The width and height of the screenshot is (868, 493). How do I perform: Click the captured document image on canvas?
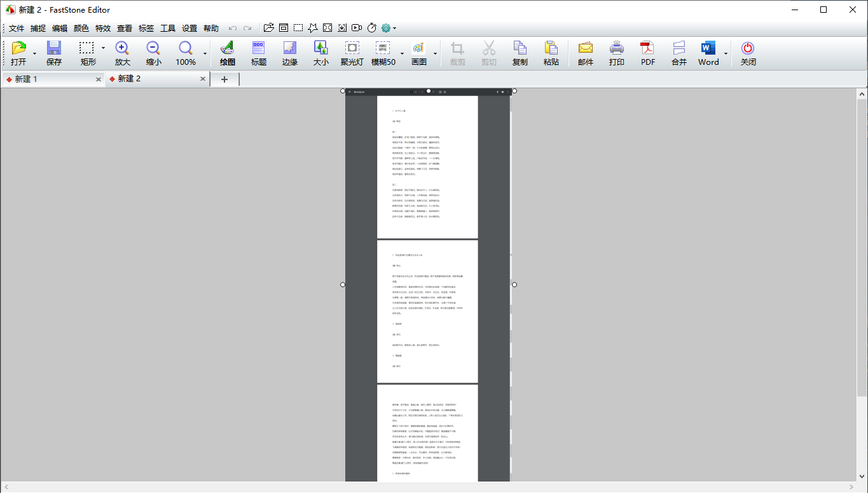coord(429,285)
